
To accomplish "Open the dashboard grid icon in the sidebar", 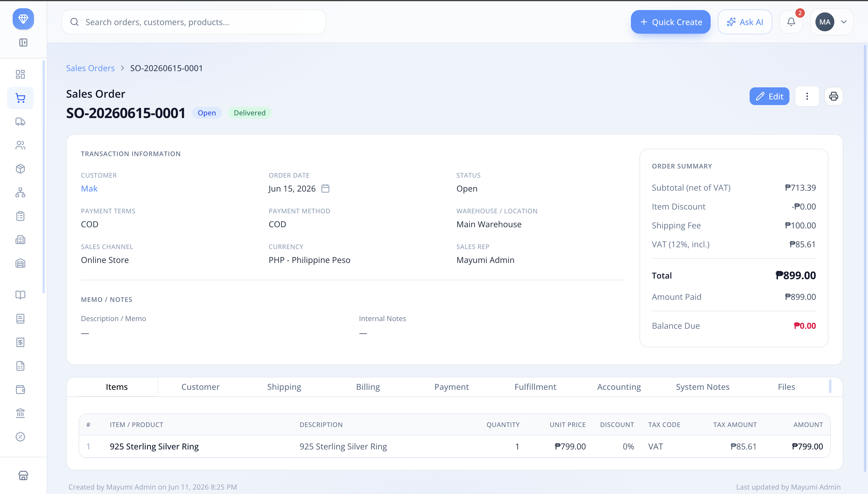I will (x=20, y=74).
